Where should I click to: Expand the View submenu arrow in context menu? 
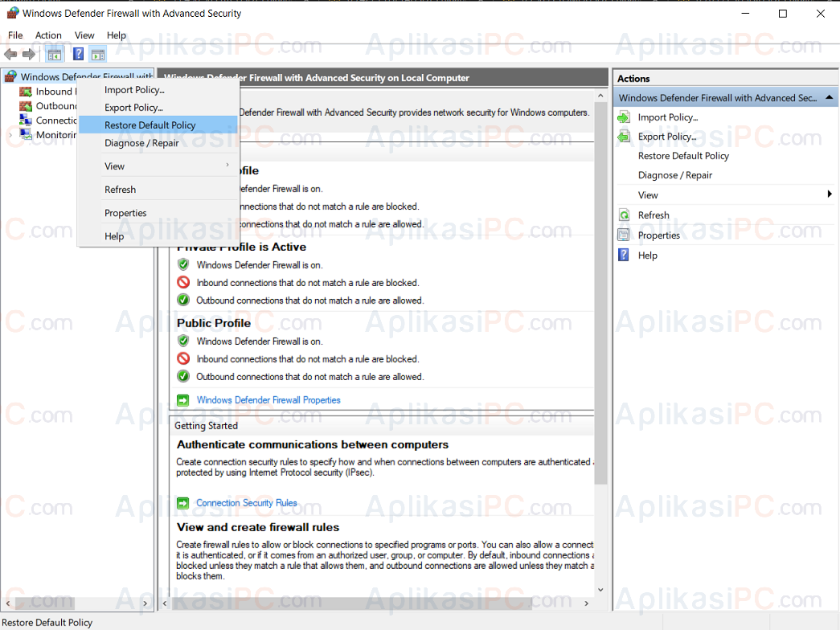(227, 166)
